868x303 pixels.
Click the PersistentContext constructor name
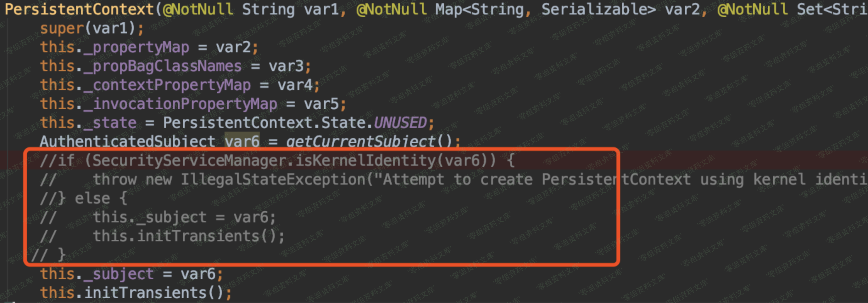pyautogui.click(x=80, y=9)
